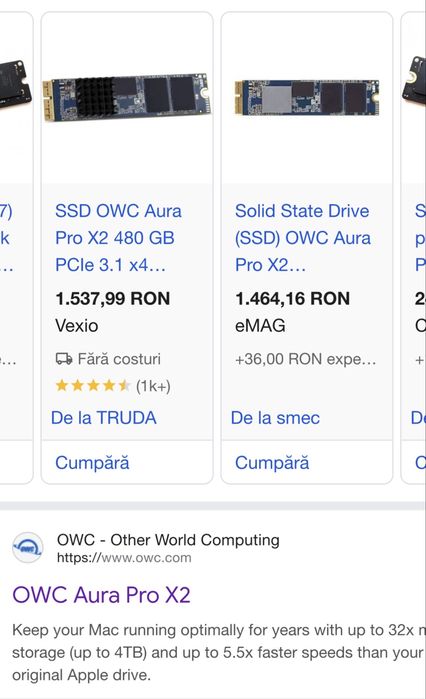Open the Solid State Drive (SSD) OWC Aura listing
The height and width of the screenshot is (699, 426).
(303, 238)
